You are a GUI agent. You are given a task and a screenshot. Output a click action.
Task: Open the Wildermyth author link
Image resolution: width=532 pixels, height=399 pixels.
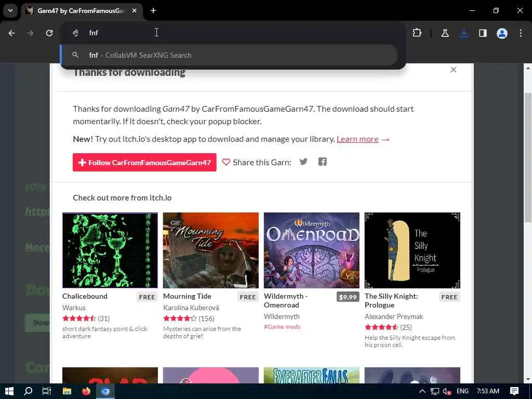pos(282,316)
